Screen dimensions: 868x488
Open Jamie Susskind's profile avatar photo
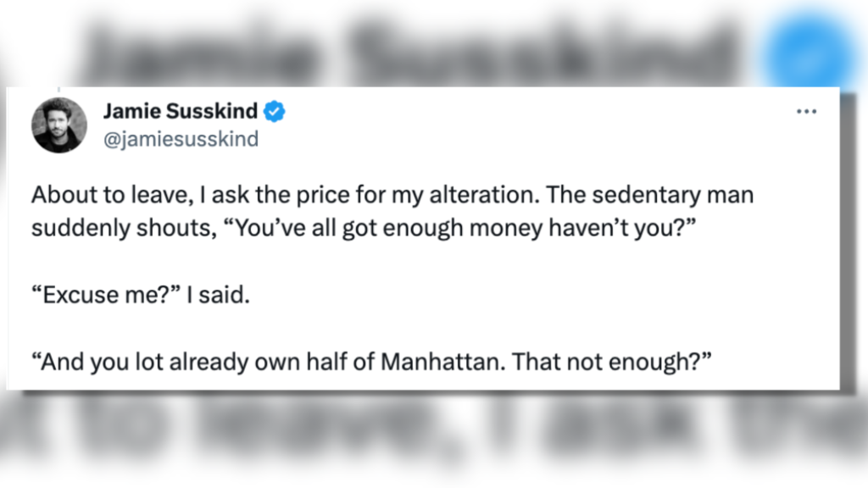click(59, 125)
